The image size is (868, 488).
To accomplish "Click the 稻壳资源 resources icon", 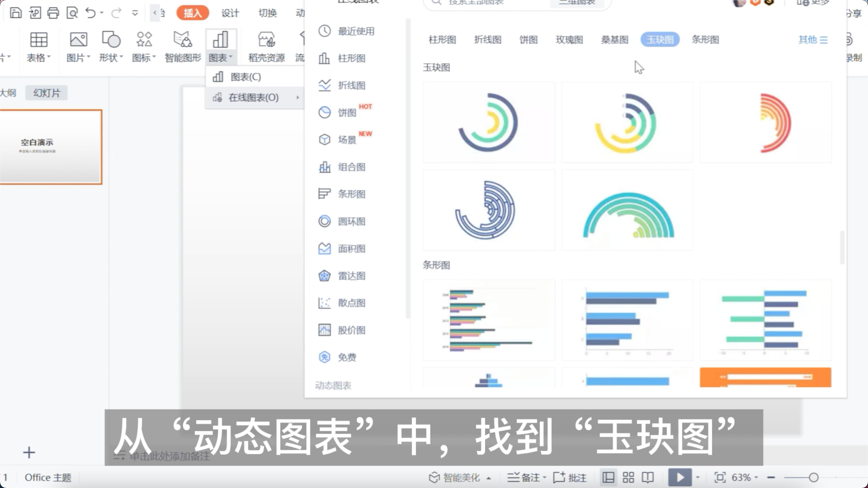I will (x=266, y=47).
